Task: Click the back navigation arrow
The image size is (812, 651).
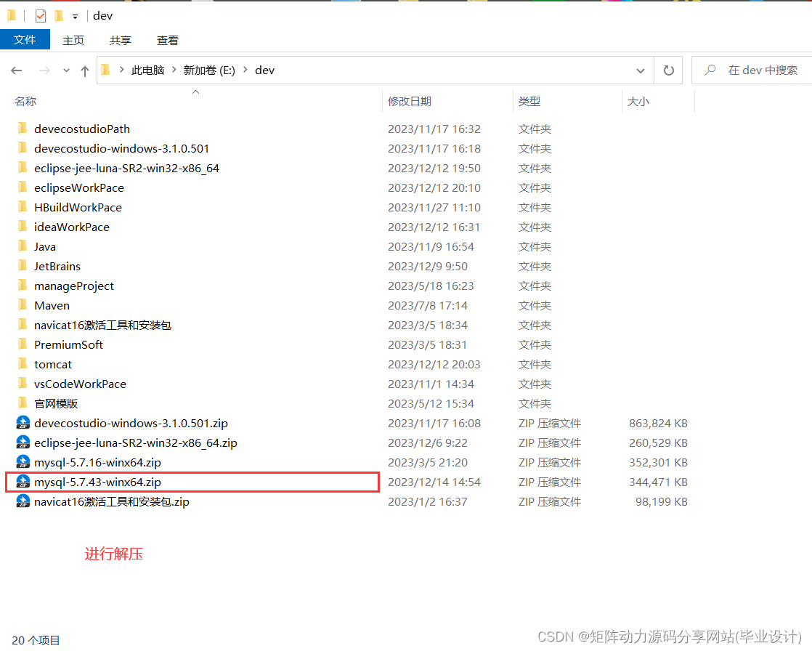Action: pos(17,70)
